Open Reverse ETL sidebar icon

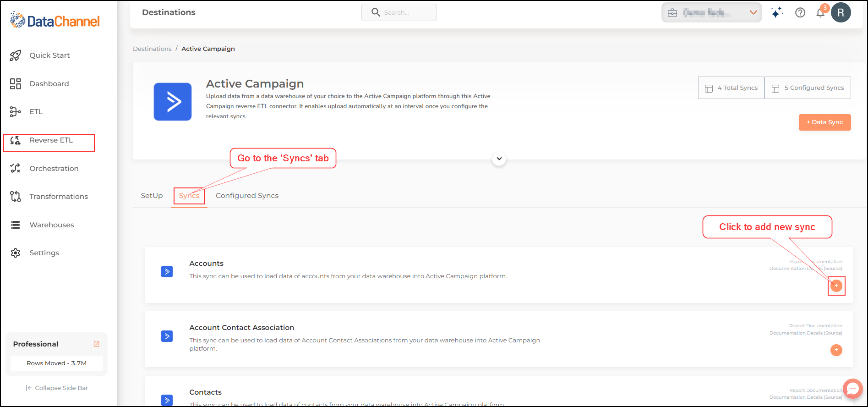coord(16,140)
